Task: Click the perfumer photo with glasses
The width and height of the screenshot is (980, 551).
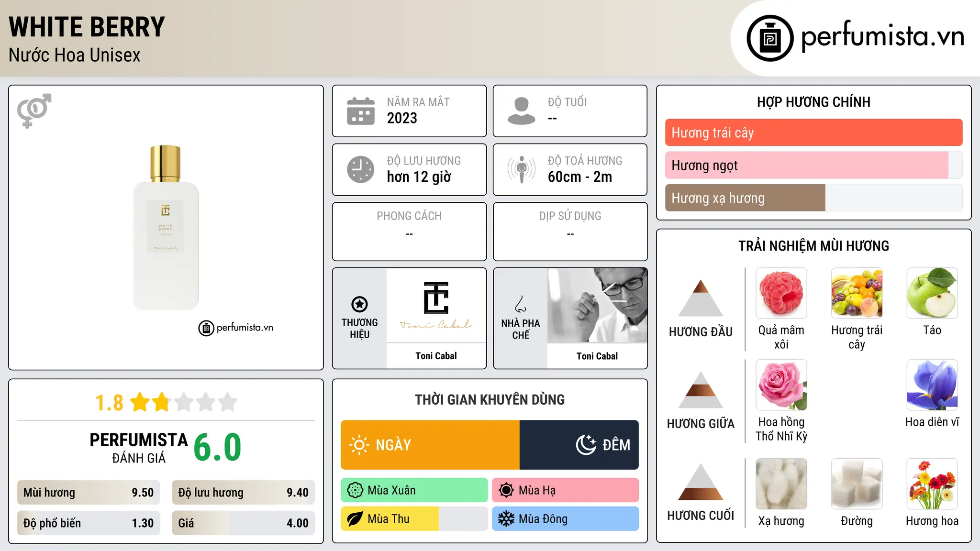Action: (x=597, y=305)
